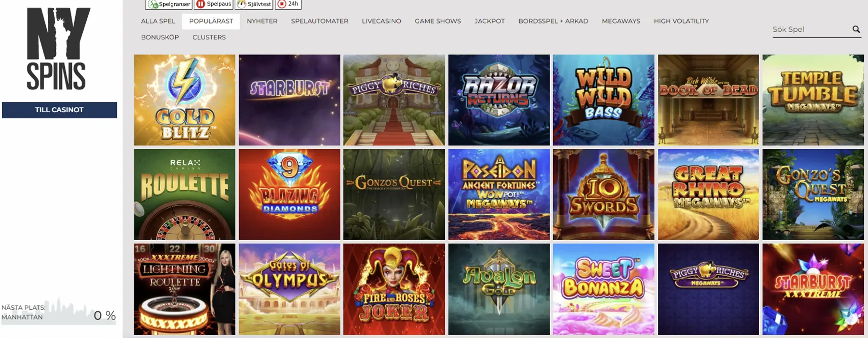
Task: Open 9 Blazing Diamonds game
Action: coord(289,195)
